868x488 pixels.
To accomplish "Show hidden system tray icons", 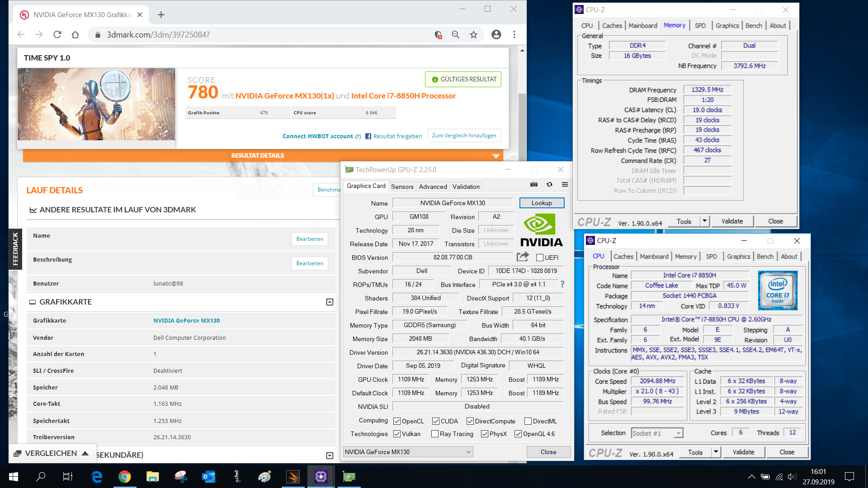I will 751,476.
